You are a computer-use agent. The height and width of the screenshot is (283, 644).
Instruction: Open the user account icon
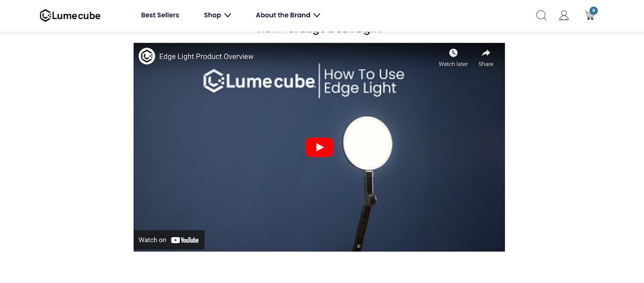[564, 15]
